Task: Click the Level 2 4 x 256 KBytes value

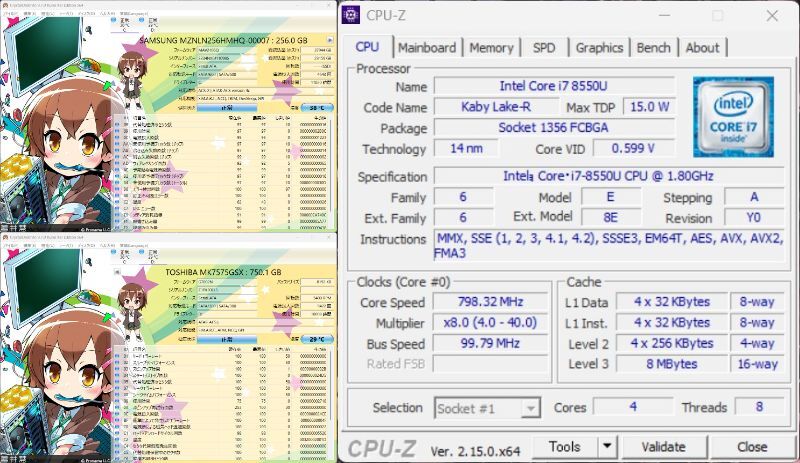Action: pyautogui.click(x=672, y=343)
